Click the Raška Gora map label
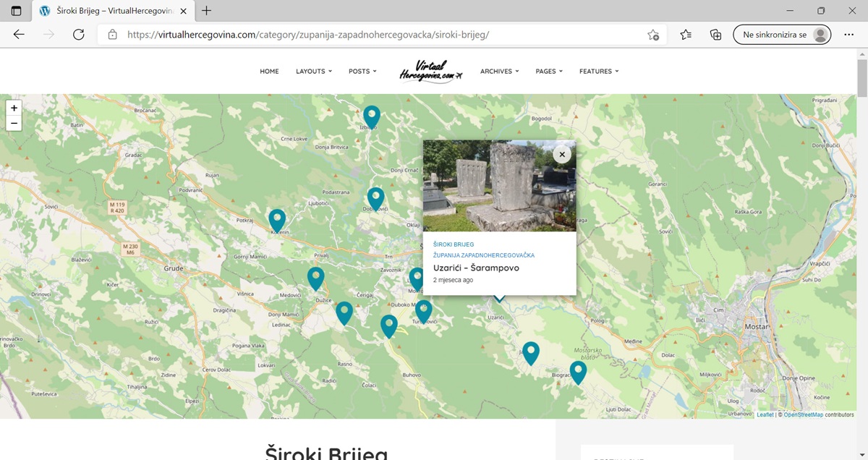Image resolution: width=868 pixels, height=460 pixels. coord(747,212)
